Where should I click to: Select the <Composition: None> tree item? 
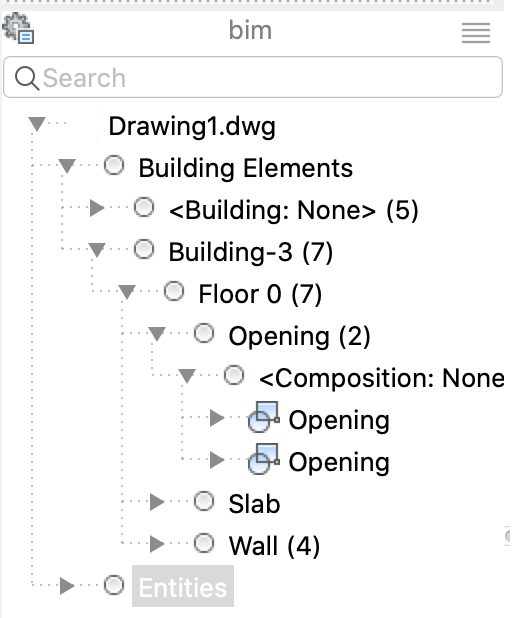click(x=382, y=378)
